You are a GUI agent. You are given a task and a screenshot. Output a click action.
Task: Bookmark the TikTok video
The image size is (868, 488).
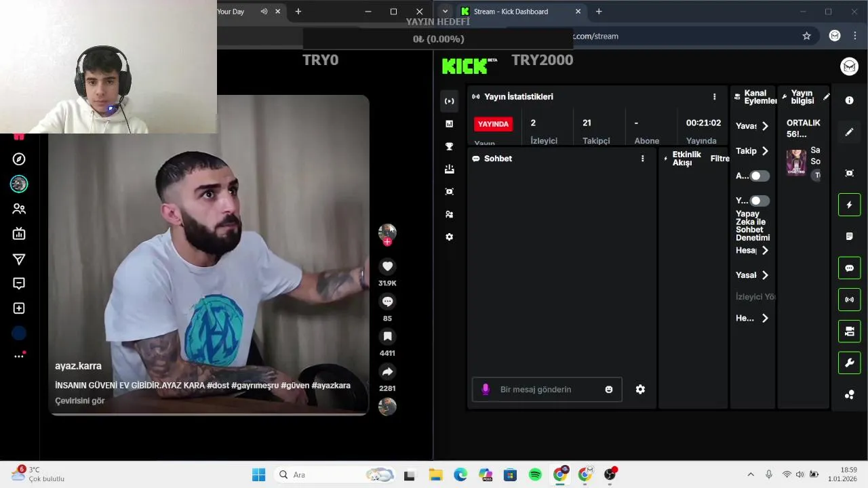[387, 336]
